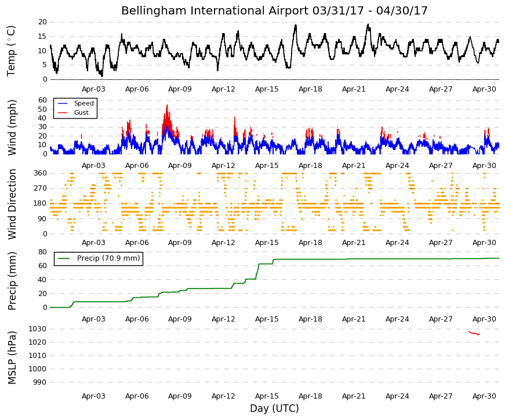Click the 360 wind direction tick label
This screenshot has width=505, height=420.
click(41, 173)
